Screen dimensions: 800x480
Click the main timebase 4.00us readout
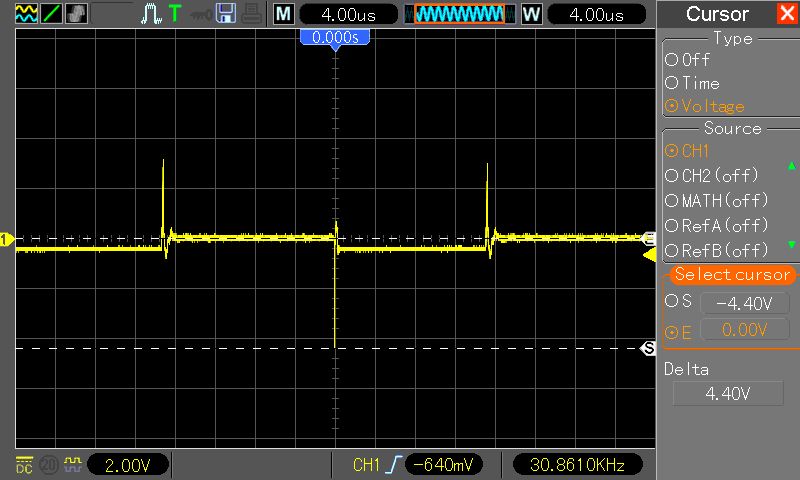(348, 14)
